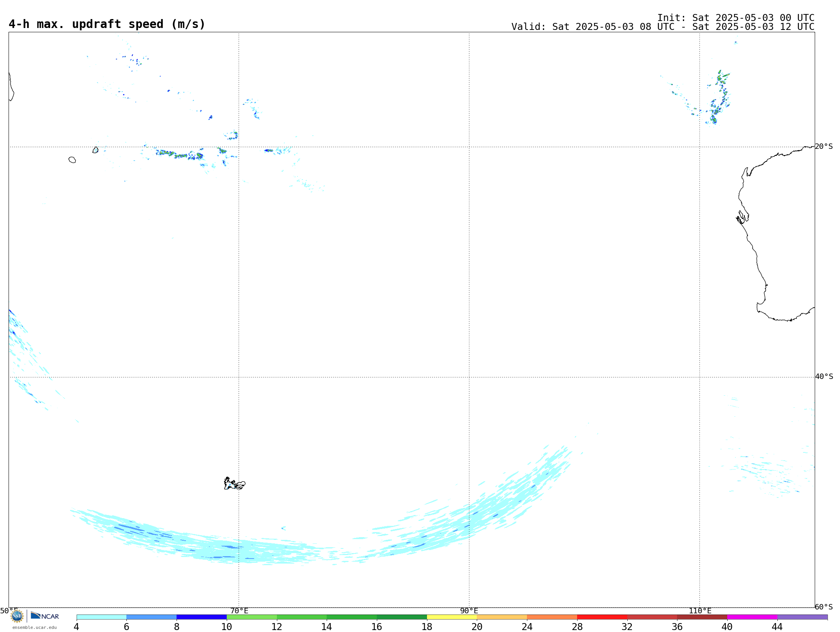
Task: Click the 110°E longitude label
Action: coord(700,611)
